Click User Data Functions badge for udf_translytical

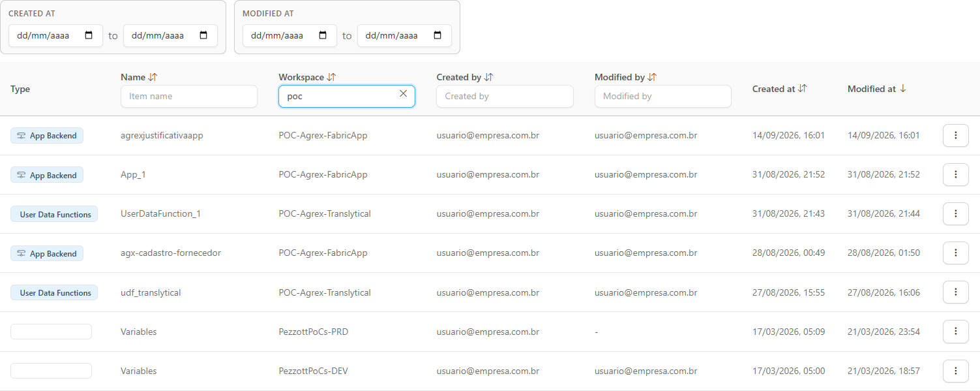[54, 292]
